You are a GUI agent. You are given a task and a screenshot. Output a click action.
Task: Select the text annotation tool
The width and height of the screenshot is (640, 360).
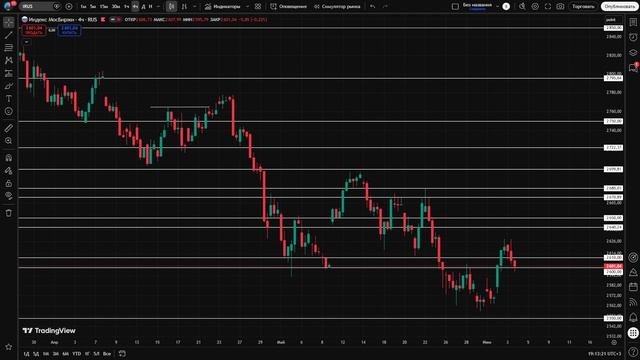pyautogui.click(x=9, y=99)
